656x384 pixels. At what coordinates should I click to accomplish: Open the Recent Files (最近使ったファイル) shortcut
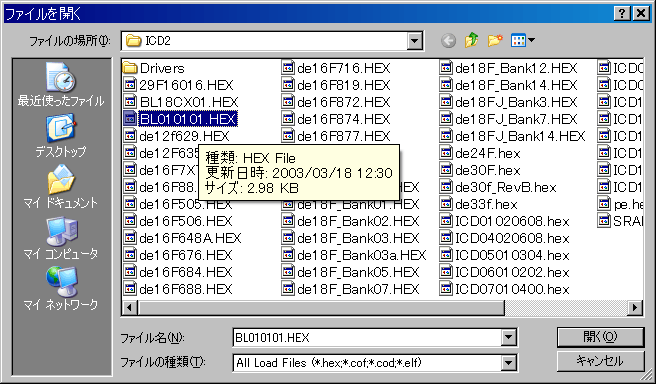coord(61,84)
